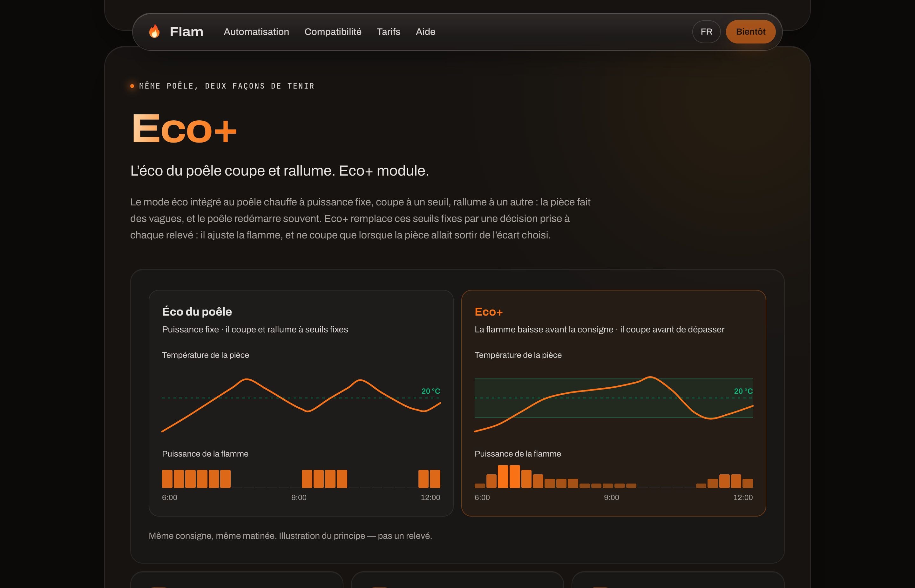
Task: Go to the Flam brand home link
Action: tap(176, 31)
